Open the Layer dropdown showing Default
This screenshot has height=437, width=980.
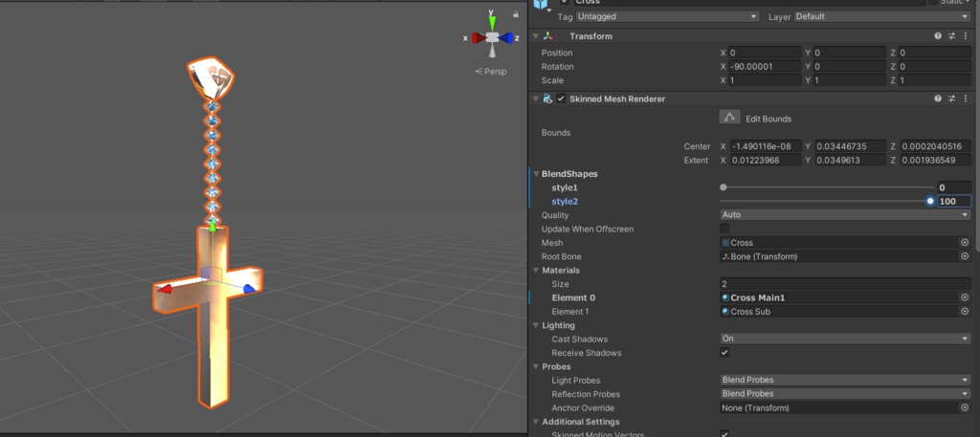(881, 16)
